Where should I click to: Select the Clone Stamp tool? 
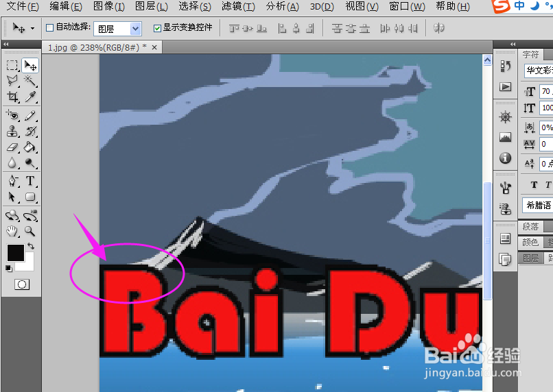pos(12,131)
